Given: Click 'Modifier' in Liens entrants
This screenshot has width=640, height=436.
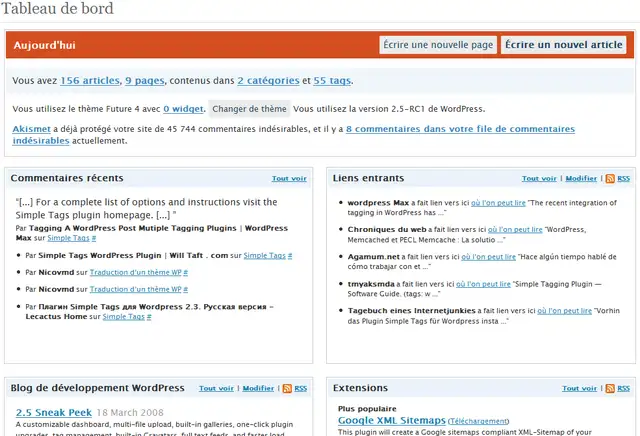Looking at the screenshot, I should pyautogui.click(x=581, y=178).
